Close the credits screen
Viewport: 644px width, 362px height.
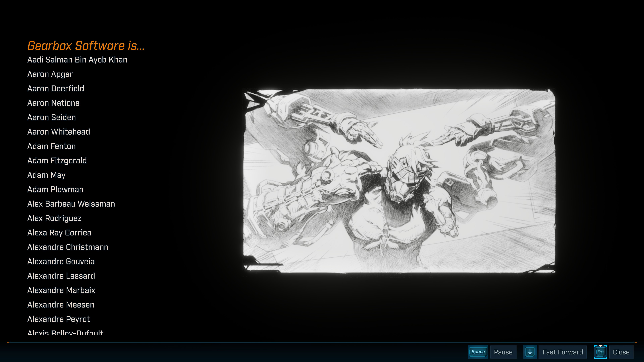pos(621,352)
